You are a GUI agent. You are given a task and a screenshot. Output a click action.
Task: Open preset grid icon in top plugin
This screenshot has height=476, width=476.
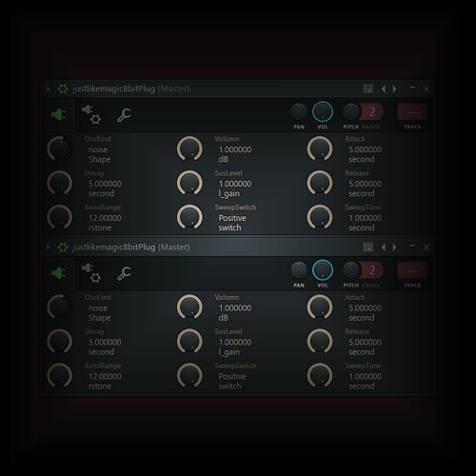tap(367, 89)
